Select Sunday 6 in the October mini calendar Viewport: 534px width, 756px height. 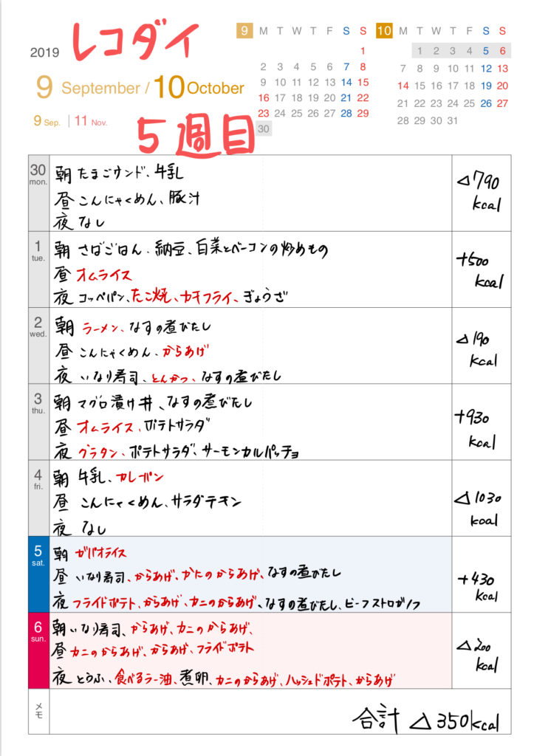coord(503,51)
